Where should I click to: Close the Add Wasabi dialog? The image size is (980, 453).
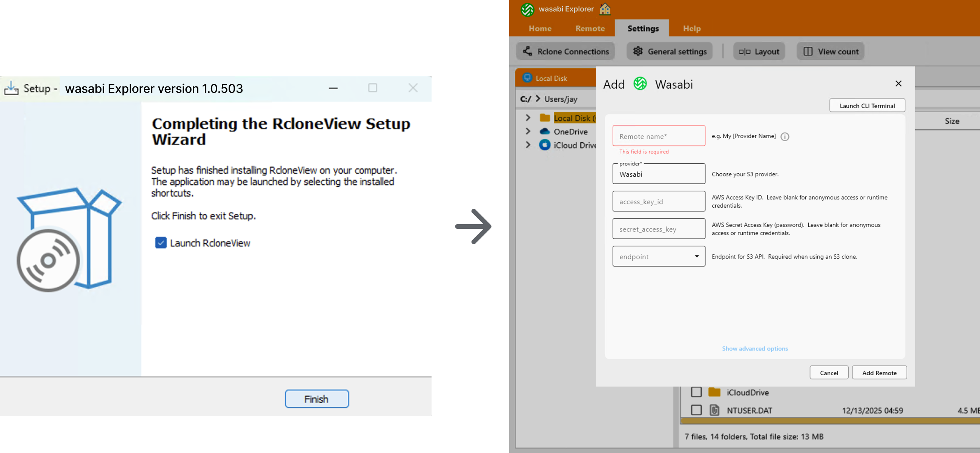pos(898,83)
